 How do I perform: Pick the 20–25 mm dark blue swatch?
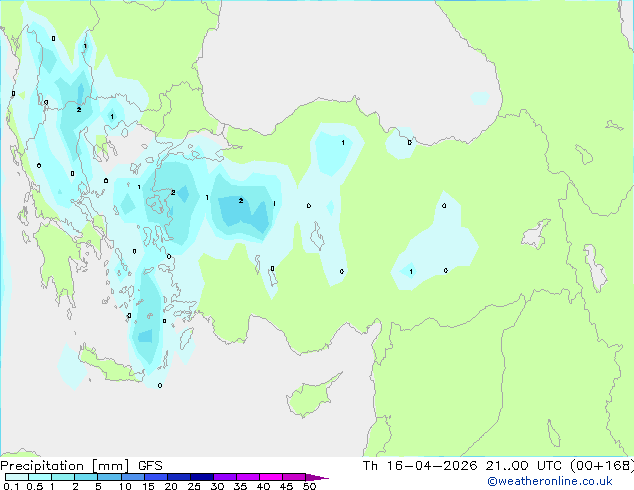tap(178, 477)
